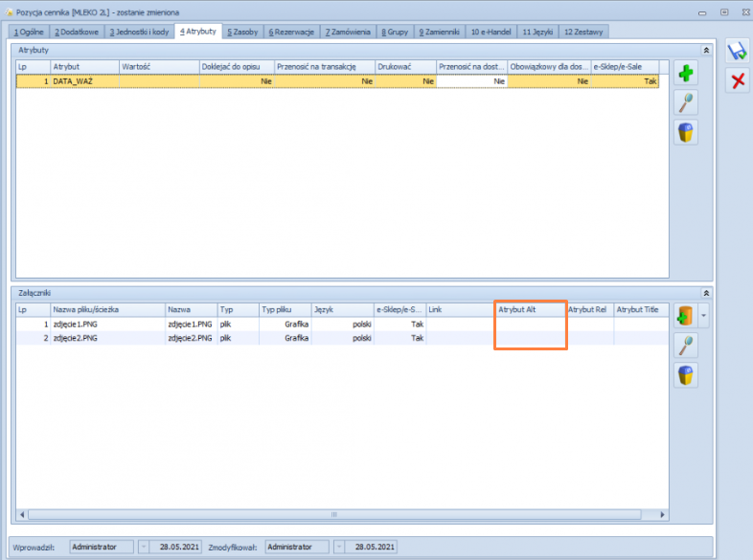Open the Zmodyfikował operator dropdown

[x=338, y=547]
